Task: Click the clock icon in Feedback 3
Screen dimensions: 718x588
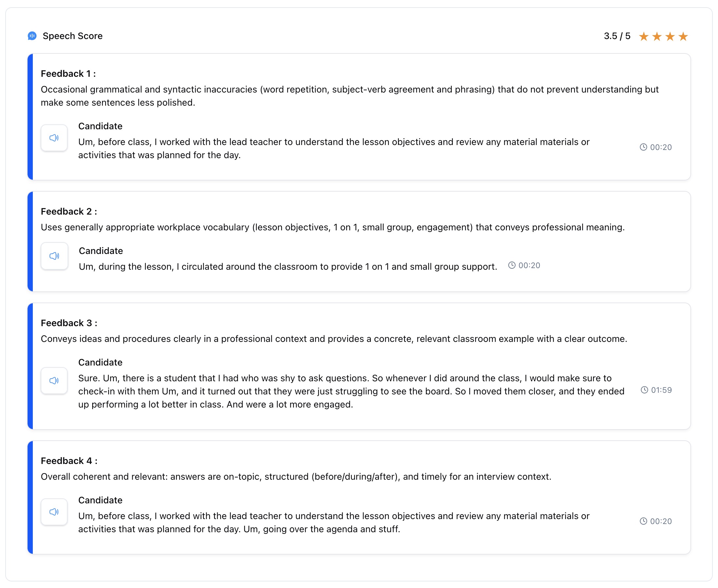Action: (x=644, y=390)
